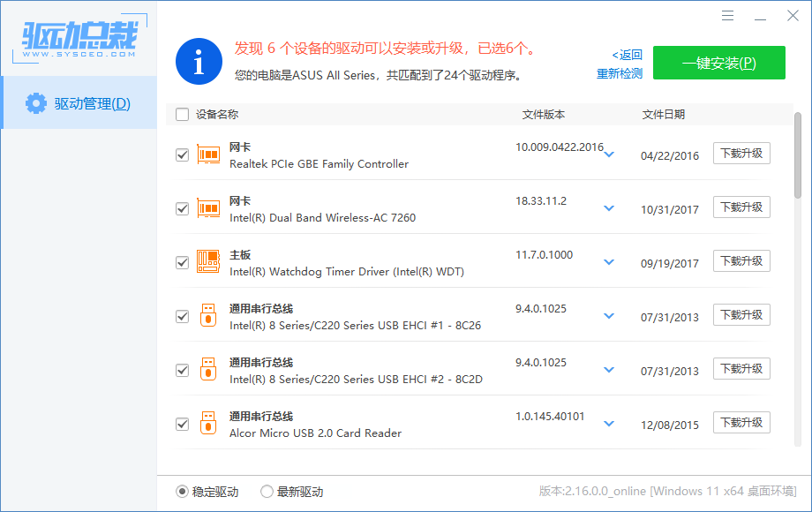Click the Intel(R) Dual Band Wireless-AC 7260 name
This screenshot has height=512, width=812.
pos(323,218)
